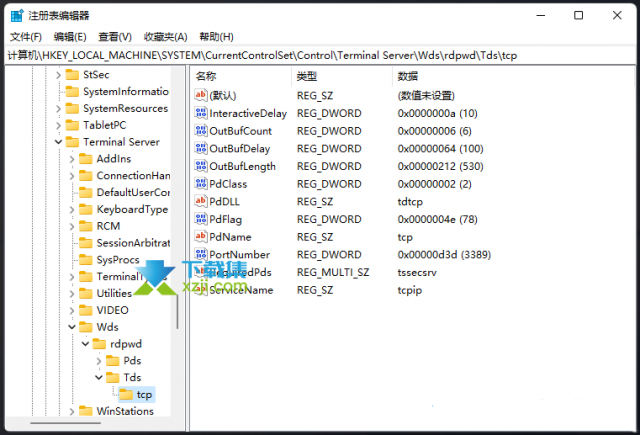640x435 pixels.
Task: Collapse the Terminal Server tree node
Action: click(58, 142)
